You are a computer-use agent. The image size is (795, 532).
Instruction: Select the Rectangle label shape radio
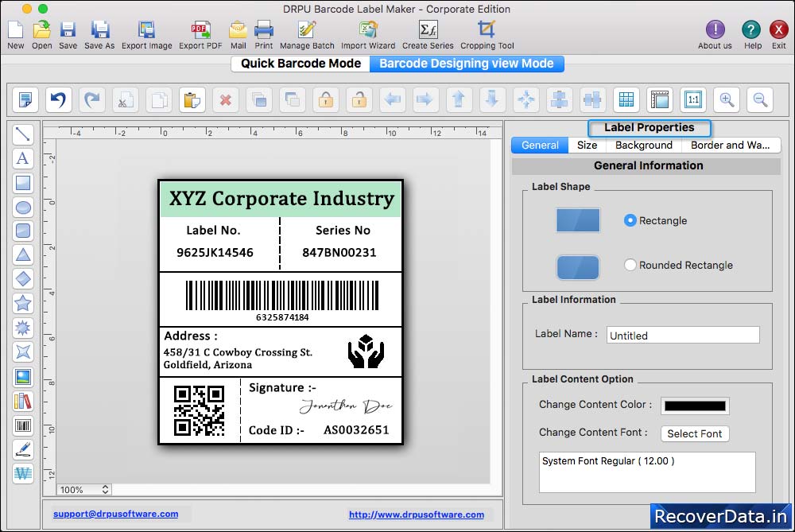(x=630, y=220)
